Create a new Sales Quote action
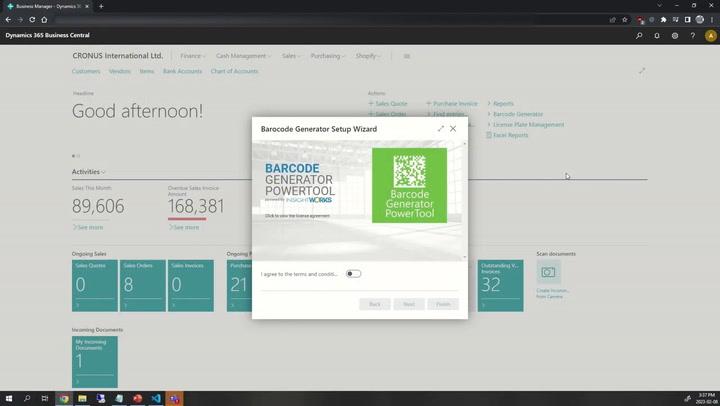 pyautogui.click(x=388, y=104)
